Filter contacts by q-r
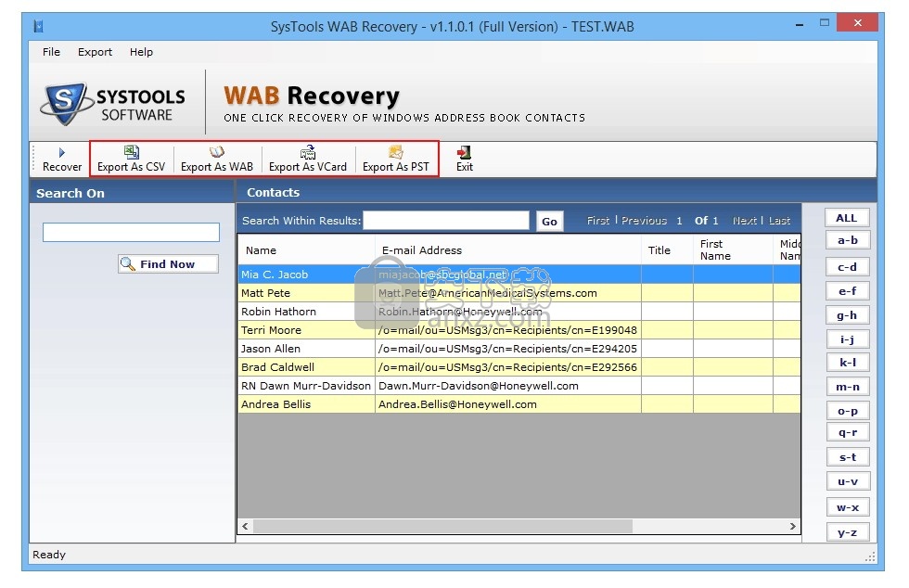Screen dimensions: 909x588 click(848, 432)
